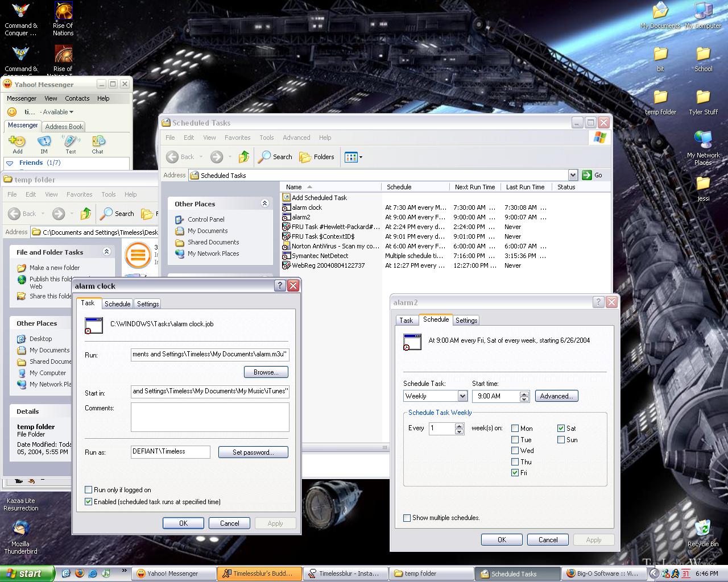Click the question-mark help button in alarm clock dialog

[x=280, y=285]
